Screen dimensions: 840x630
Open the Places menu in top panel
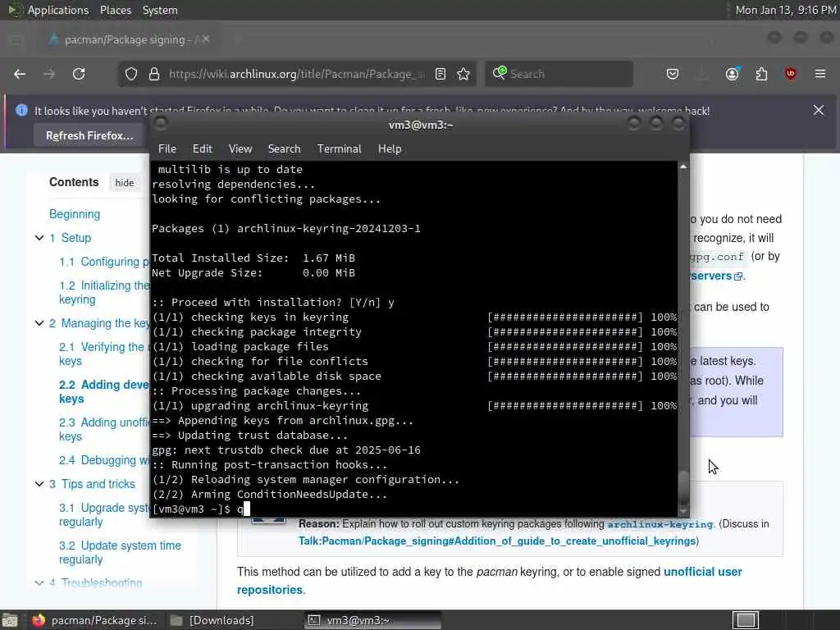tap(116, 10)
